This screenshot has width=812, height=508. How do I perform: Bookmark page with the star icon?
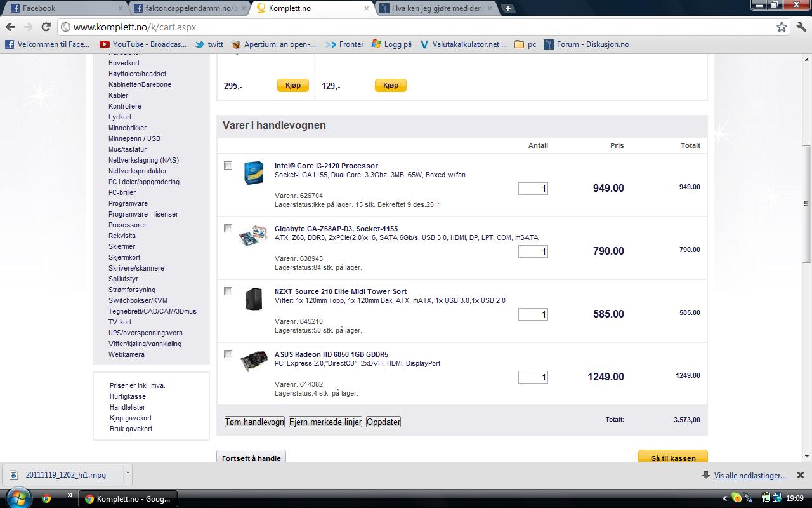pos(782,27)
